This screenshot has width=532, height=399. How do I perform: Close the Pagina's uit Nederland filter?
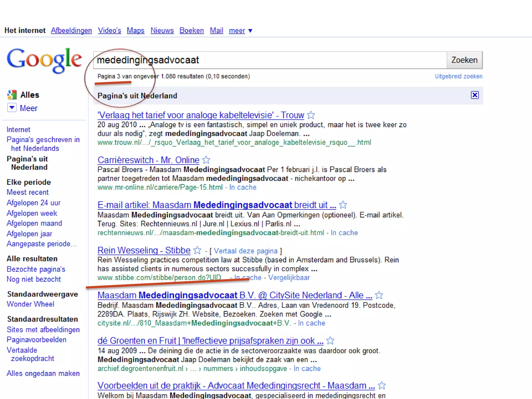click(475, 95)
